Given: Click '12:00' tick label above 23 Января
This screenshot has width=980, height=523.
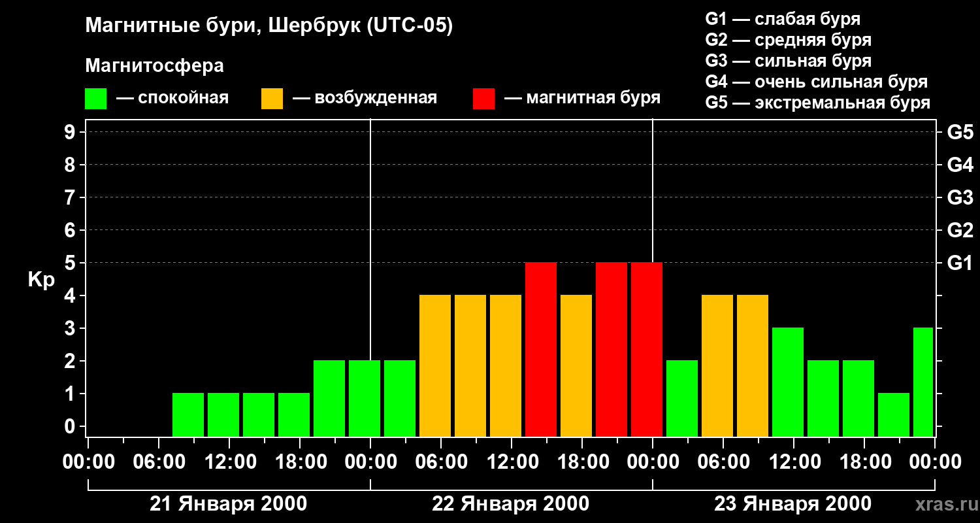Looking at the screenshot, I should (794, 462).
